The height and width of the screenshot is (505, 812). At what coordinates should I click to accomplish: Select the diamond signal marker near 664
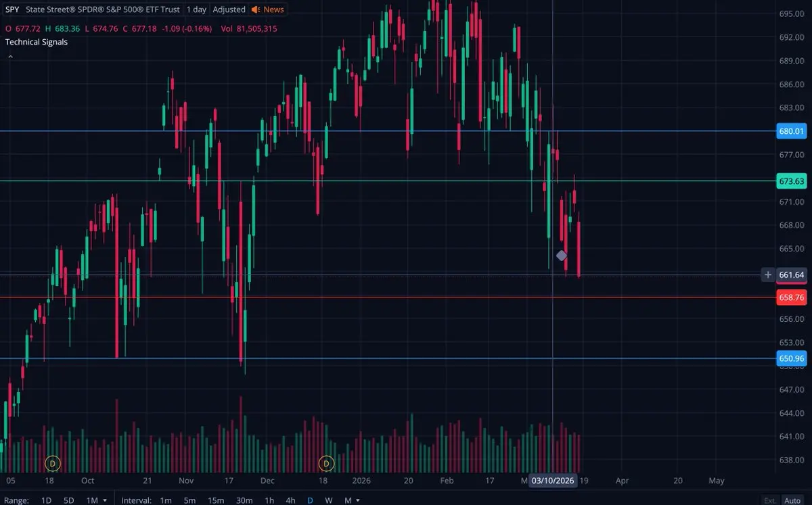point(561,256)
